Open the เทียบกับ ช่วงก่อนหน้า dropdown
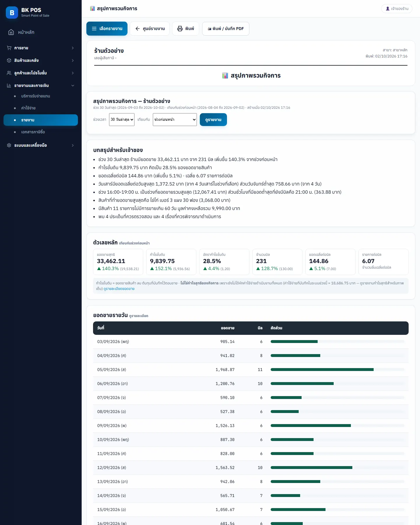The image size is (420, 525). click(x=175, y=120)
